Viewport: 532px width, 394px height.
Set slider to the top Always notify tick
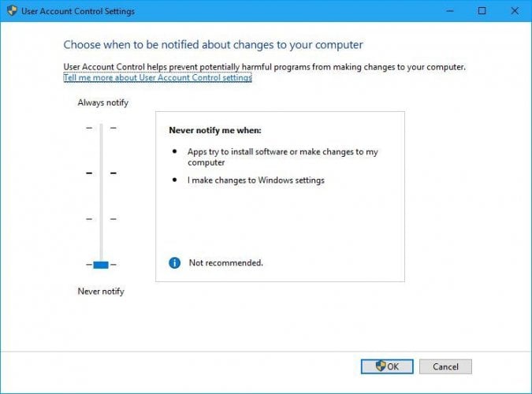coord(101,128)
